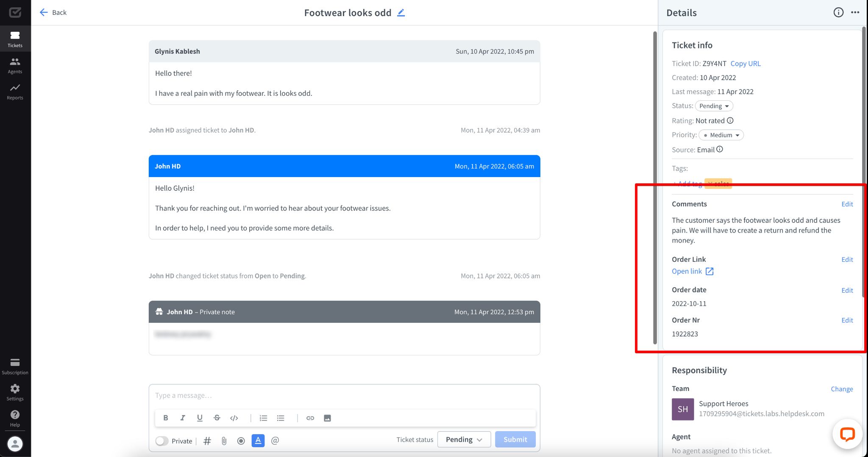
Task: Open the user profile avatar
Action: (x=15, y=443)
